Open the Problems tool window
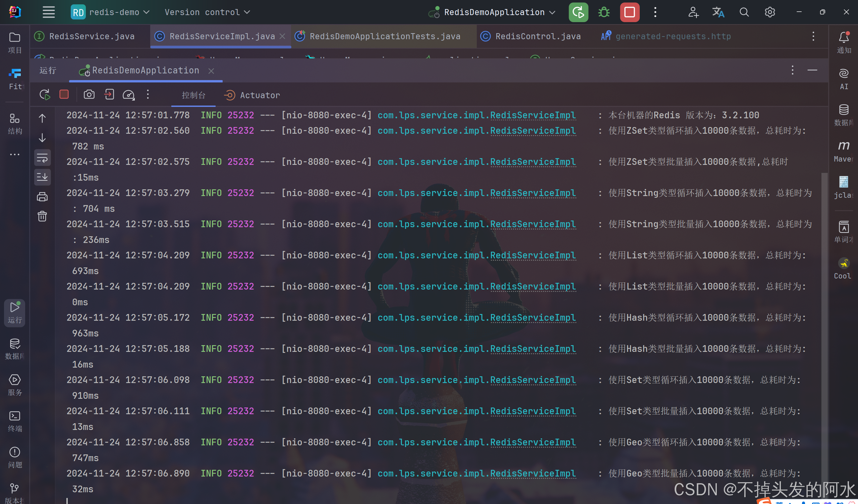Image resolution: width=858 pixels, height=504 pixels. pyautogui.click(x=15, y=457)
